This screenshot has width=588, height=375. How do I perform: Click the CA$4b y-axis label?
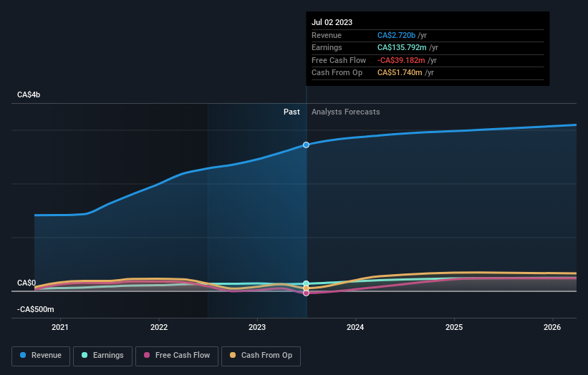[29, 94]
